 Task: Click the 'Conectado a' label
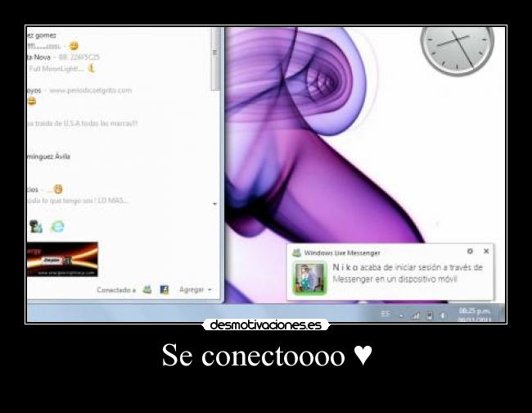(x=116, y=290)
